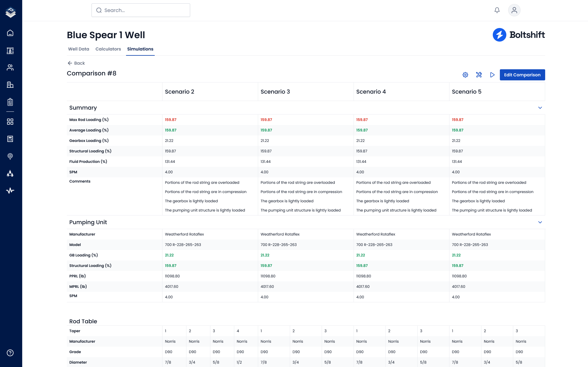This screenshot has height=367, width=588.
Task: Run the comparison with play icon
Action: pyautogui.click(x=492, y=75)
